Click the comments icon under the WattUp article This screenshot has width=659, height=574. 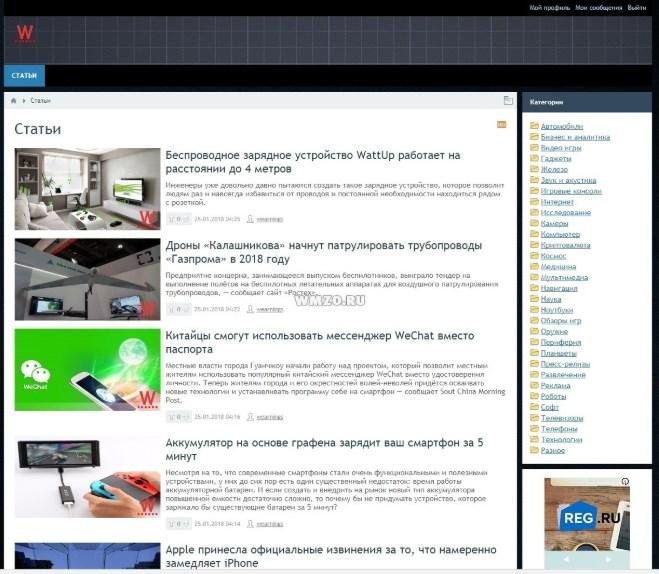[x=171, y=218]
